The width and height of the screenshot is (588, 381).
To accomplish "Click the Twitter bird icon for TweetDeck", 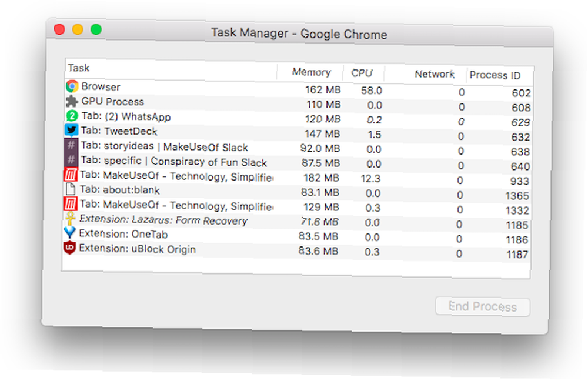I will point(71,131).
